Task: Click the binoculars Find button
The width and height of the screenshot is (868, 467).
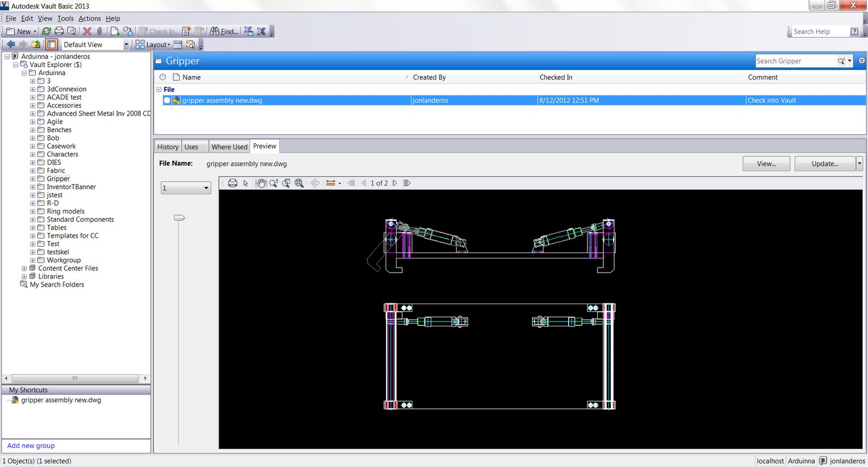Action: pyautogui.click(x=224, y=31)
